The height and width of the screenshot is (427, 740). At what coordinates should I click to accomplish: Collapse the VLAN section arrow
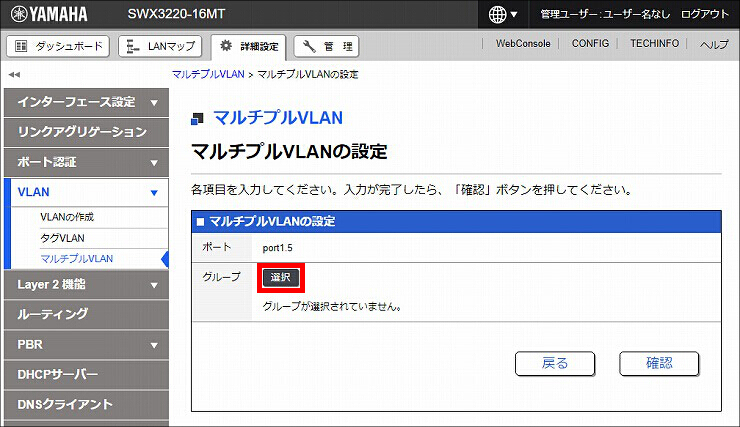click(x=154, y=193)
